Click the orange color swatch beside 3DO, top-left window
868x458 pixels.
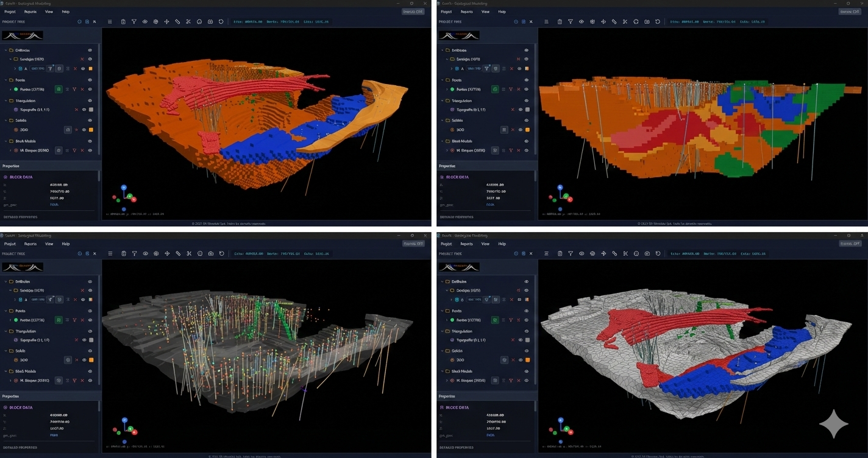pos(91,130)
